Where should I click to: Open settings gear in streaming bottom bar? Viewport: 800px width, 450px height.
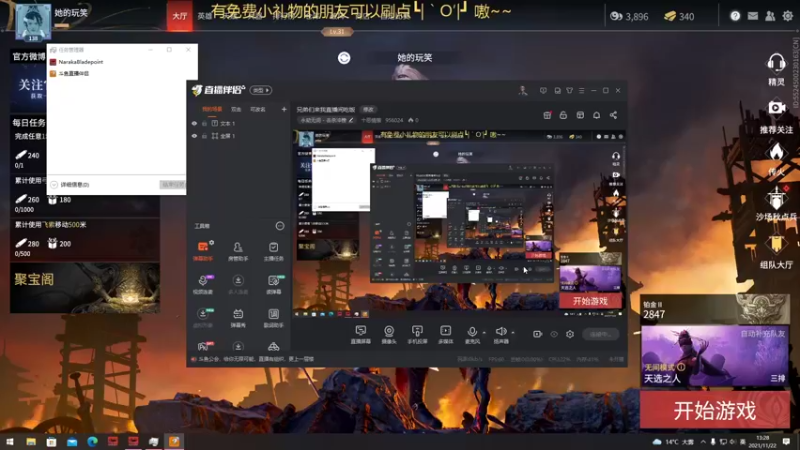click(570, 334)
